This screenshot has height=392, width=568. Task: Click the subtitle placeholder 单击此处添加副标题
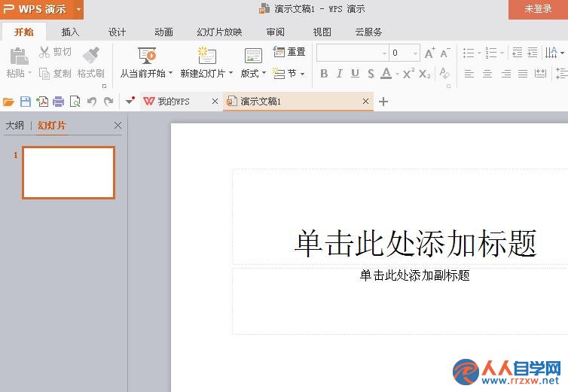(x=415, y=275)
